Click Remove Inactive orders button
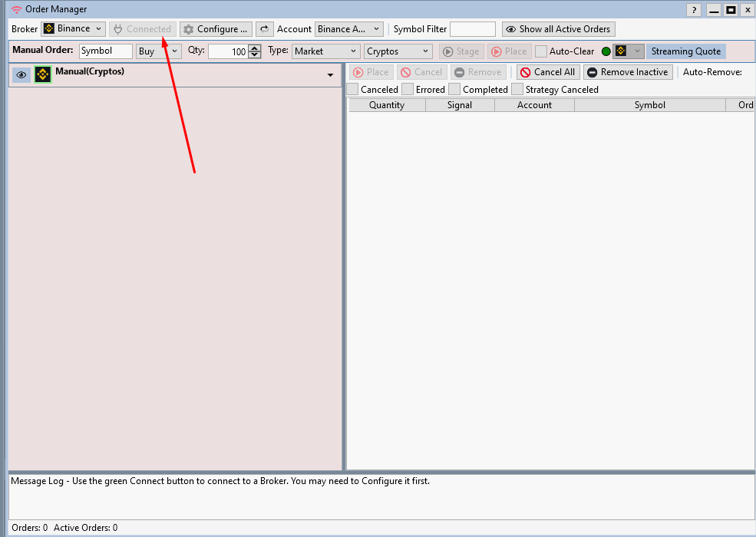Screen dimensions: 756x537 click(x=628, y=72)
